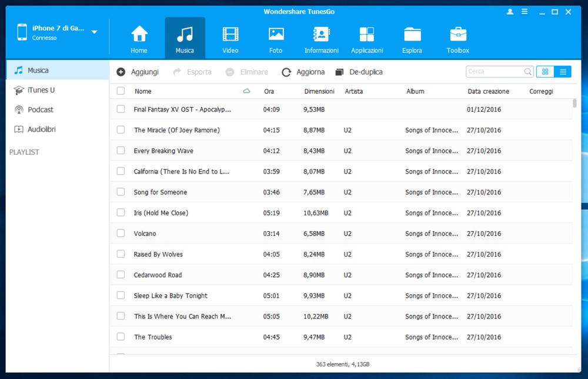Click the cloud icon column header
588x379 pixels.
246,91
